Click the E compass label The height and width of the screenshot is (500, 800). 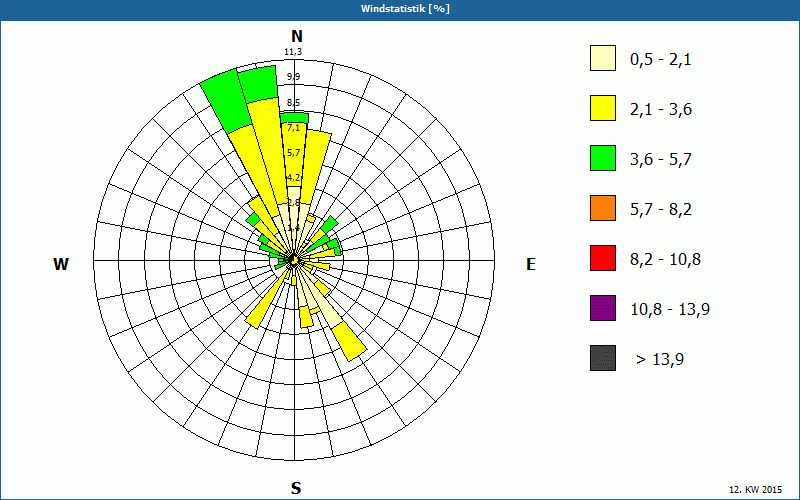pyautogui.click(x=531, y=264)
